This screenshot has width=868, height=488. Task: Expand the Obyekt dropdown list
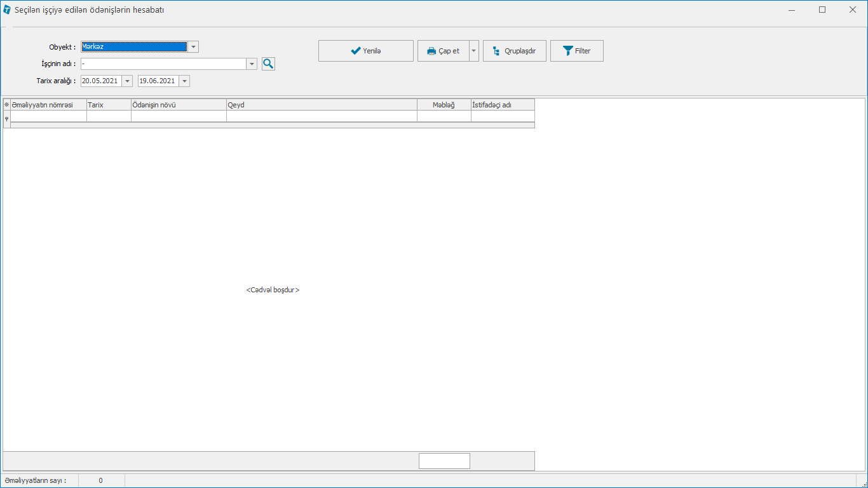193,47
